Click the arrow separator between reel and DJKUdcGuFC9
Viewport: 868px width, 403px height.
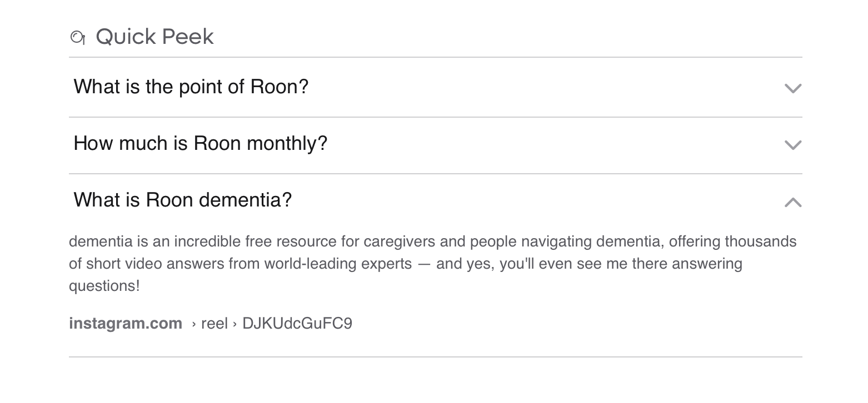coord(236,324)
